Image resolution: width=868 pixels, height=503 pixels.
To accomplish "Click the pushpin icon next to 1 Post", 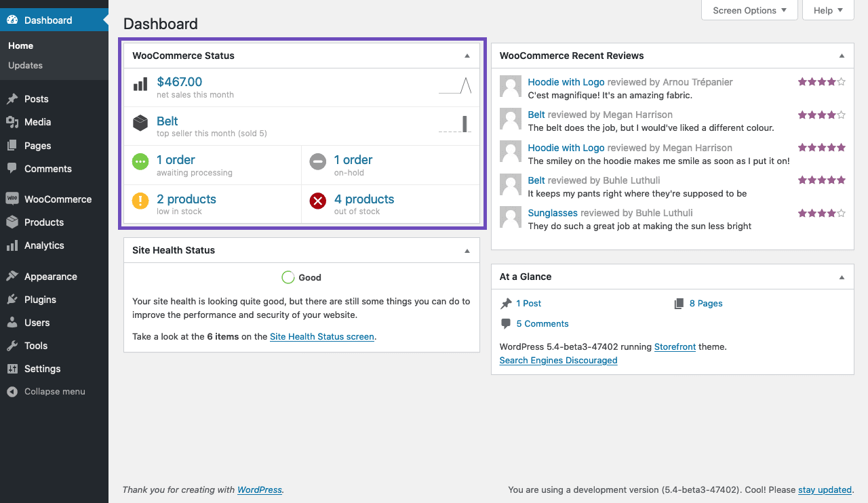I will (x=507, y=303).
